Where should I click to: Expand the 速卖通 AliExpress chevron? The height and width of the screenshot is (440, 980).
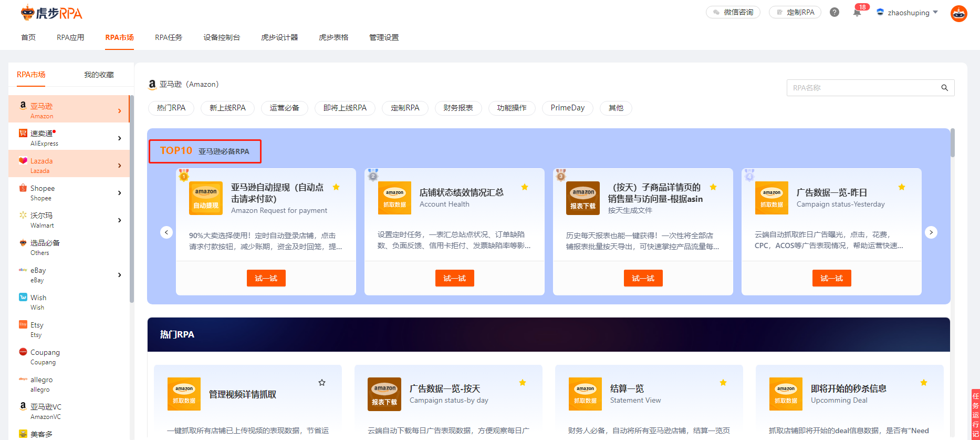coord(120,138)
